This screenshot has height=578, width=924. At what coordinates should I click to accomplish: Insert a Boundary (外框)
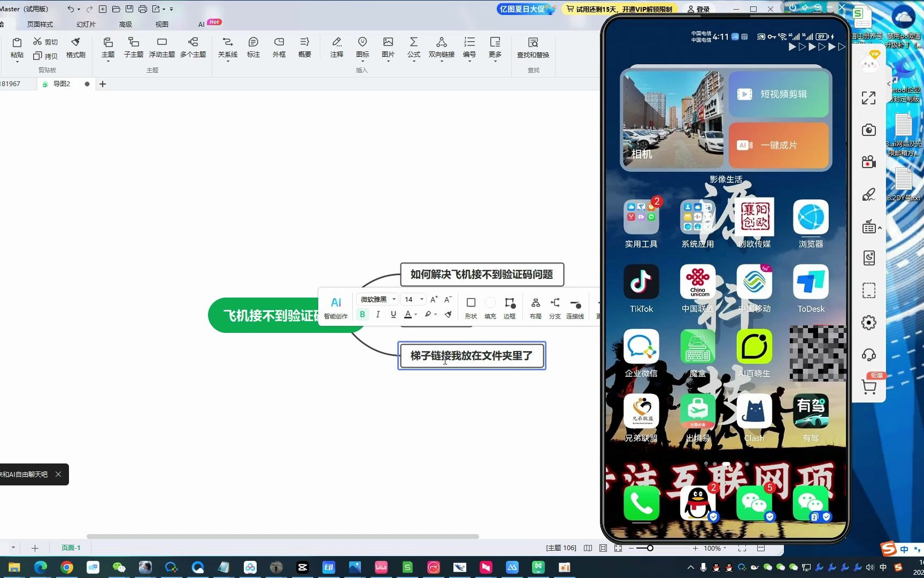(x=279, y=47)
